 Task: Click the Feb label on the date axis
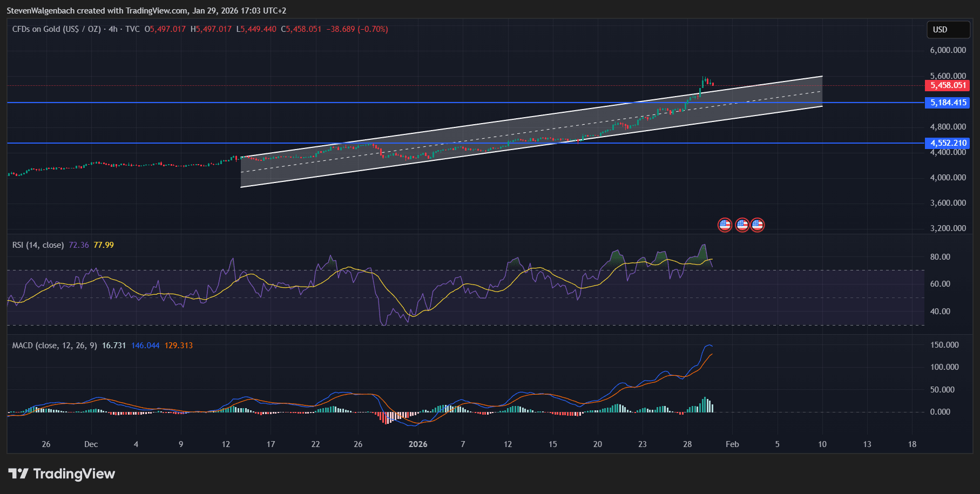[x=732, y=444]
